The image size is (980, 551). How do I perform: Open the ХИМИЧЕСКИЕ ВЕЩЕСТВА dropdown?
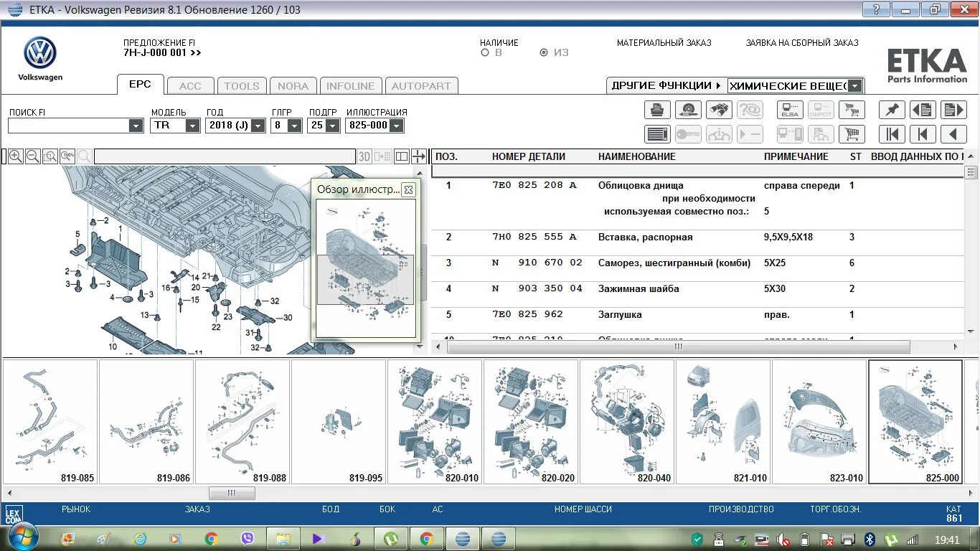854,86
